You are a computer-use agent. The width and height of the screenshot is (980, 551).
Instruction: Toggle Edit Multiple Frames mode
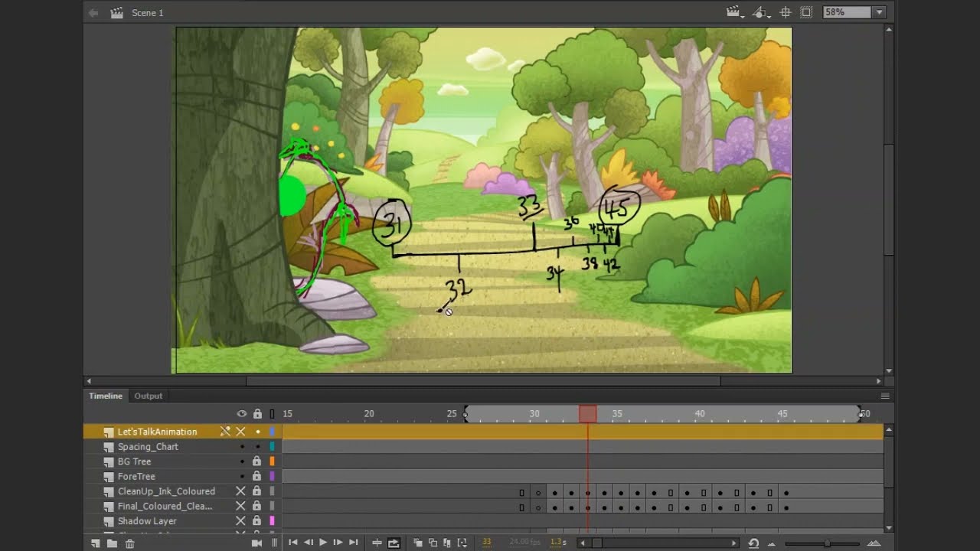coord(449,543)
